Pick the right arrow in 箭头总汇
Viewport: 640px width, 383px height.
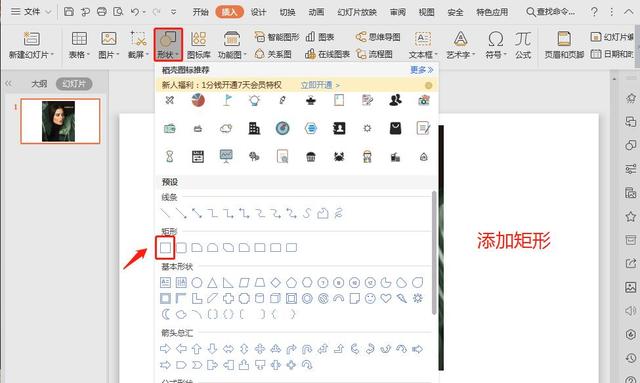tap(165, 349)
